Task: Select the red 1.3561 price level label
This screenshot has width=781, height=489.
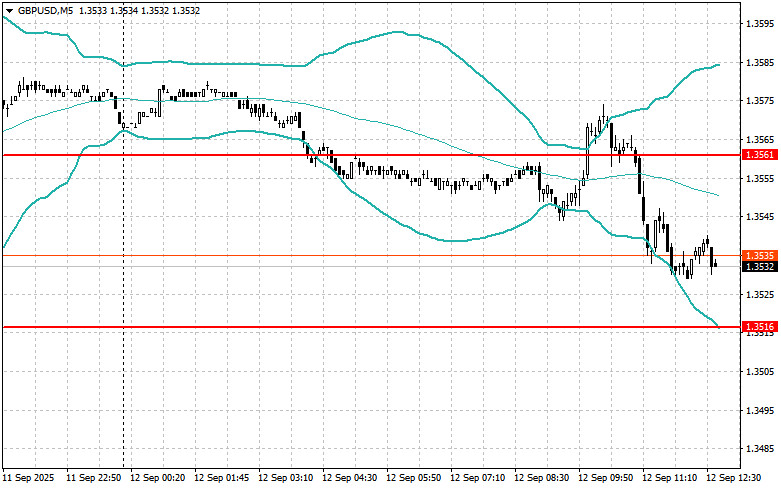Action: (760, 155)
